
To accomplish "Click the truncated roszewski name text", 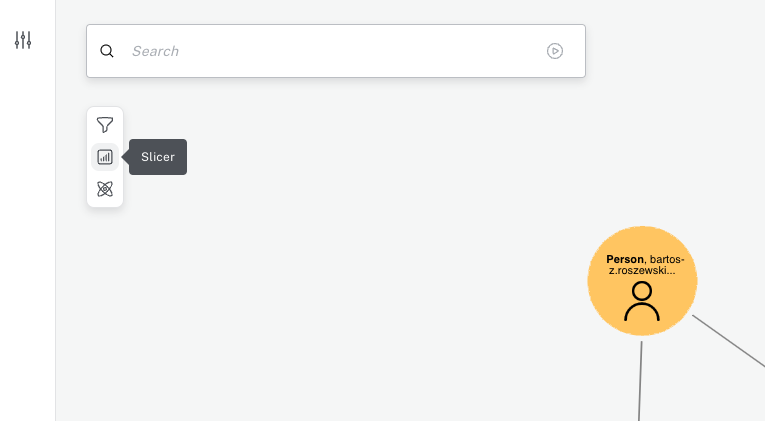I will (642, 270).
